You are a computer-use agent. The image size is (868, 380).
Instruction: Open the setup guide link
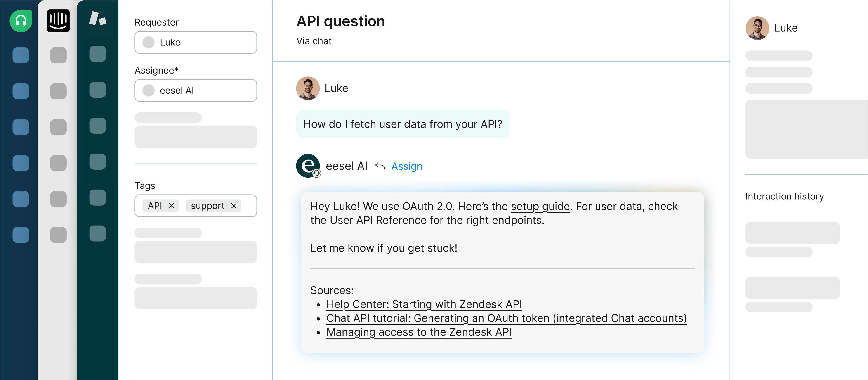[540, 206]
